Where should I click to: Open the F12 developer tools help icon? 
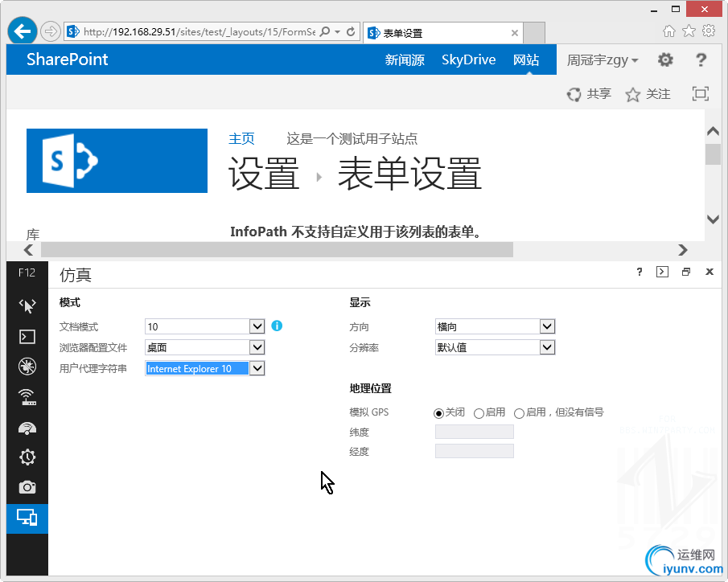640,272
